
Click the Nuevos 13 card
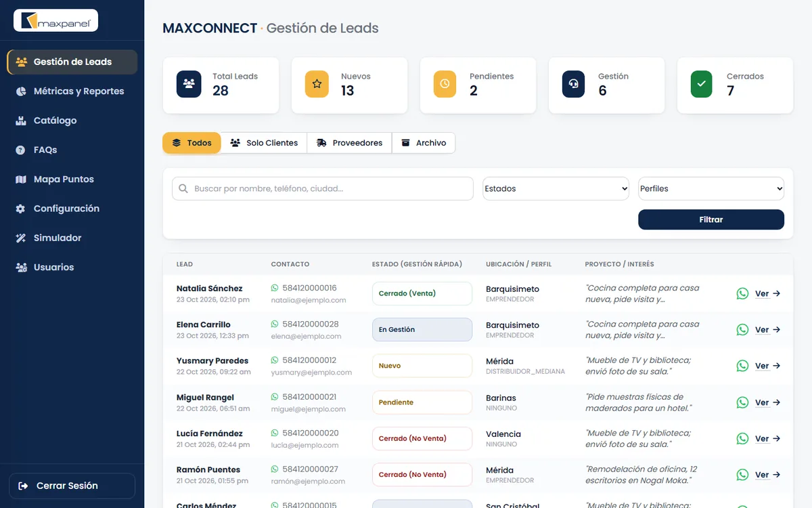(349, 85)
